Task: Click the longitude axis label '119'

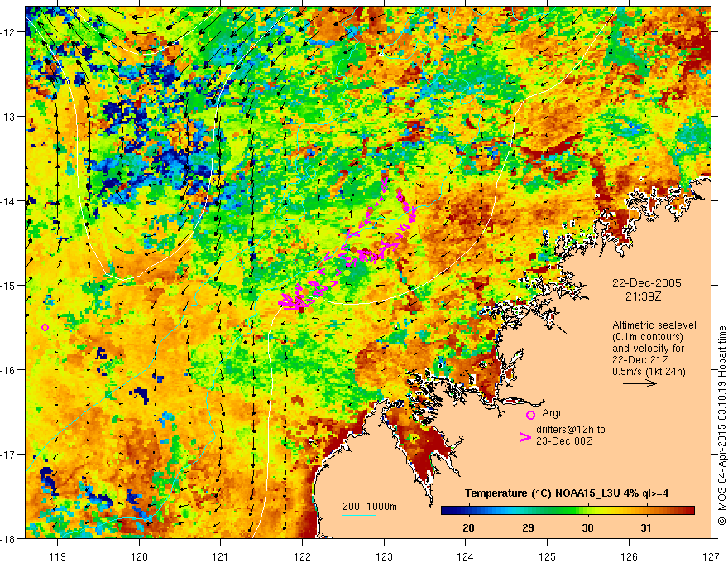Action: tap(58, 556)
